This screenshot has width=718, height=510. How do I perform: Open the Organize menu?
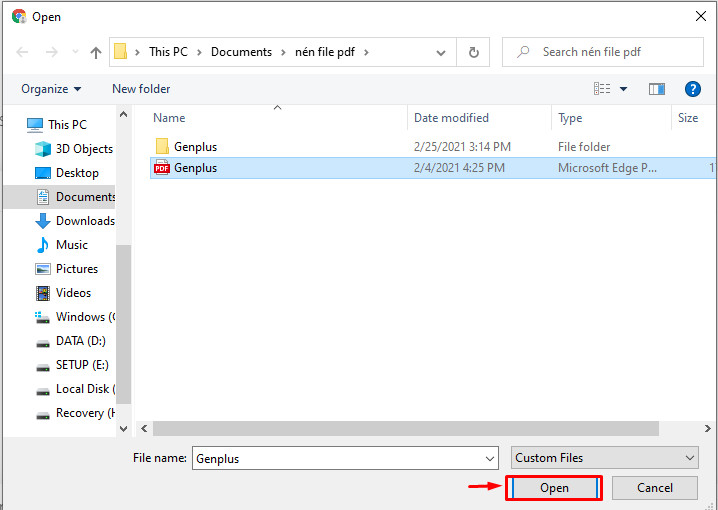[x=51, y=89]
